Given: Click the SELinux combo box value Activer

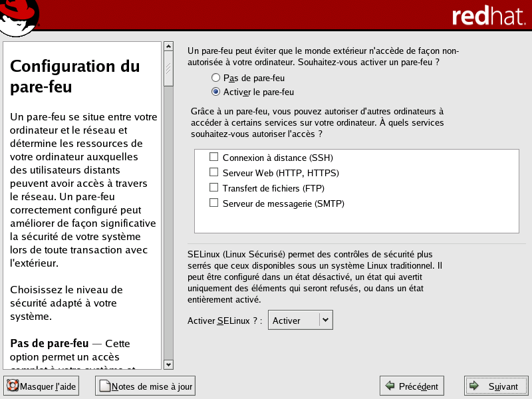Looking at the screenshot, I should (293, 321).
